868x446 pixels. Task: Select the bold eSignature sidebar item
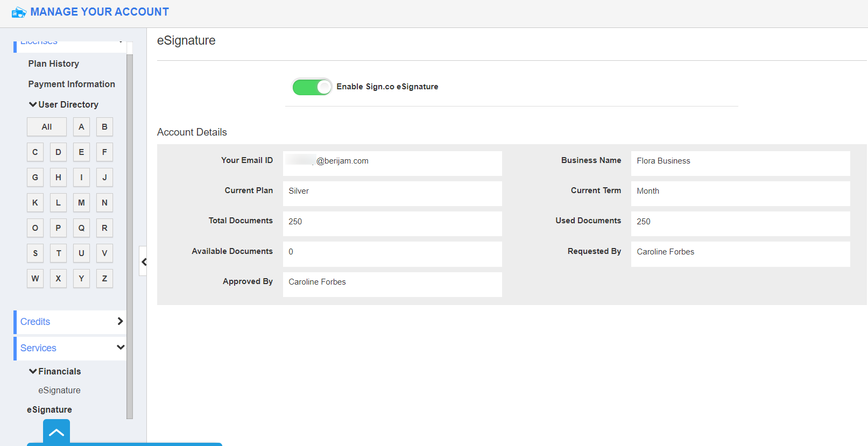50,409
